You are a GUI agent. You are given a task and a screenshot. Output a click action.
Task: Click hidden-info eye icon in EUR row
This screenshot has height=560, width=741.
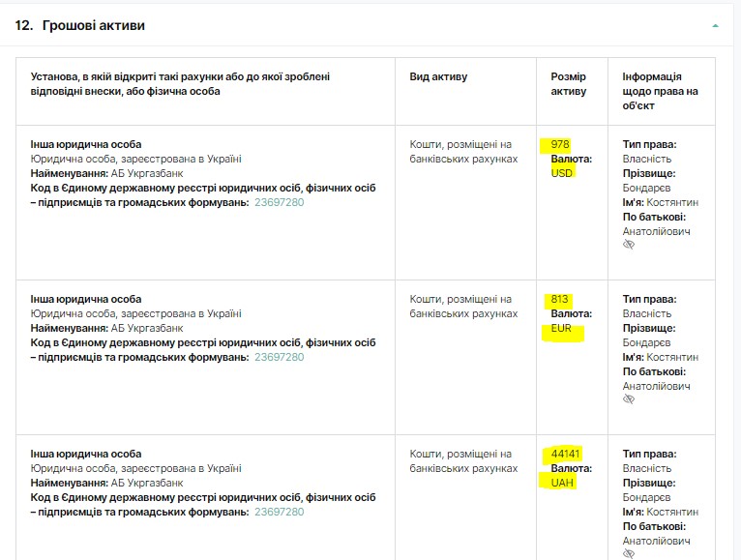point(629,400)
